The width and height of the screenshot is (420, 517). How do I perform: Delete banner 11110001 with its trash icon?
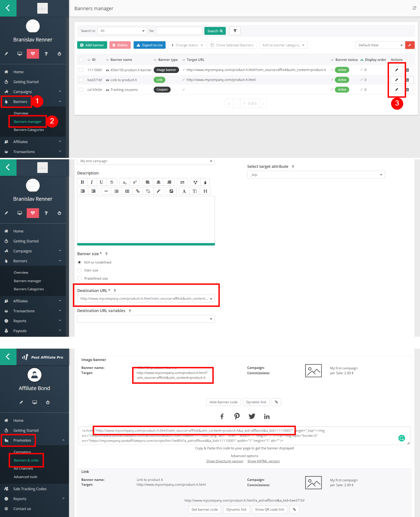click(407, 70)
